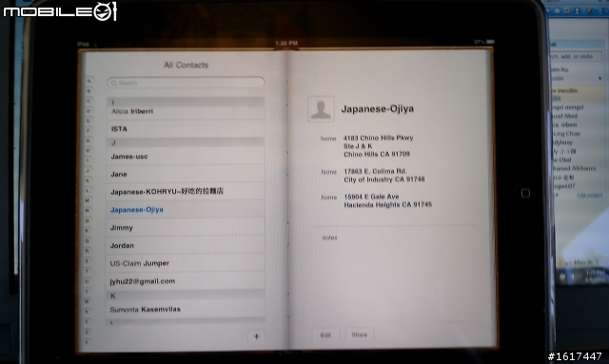Tap the Japanese-Ojiya name heading on the card
This screenshot has height=364, width=609.
[378, 108]
